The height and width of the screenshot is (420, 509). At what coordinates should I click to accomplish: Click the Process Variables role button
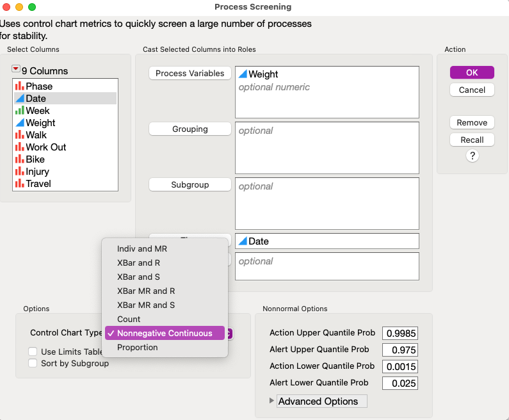click(190, 73)
